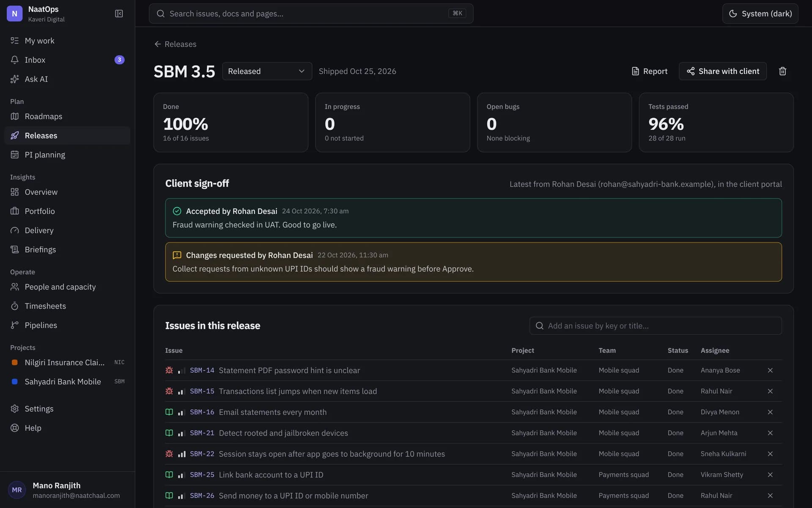Open Timesheets stopwatch item
The height and width of the screenshot is (508, 812).
(68, 306)
